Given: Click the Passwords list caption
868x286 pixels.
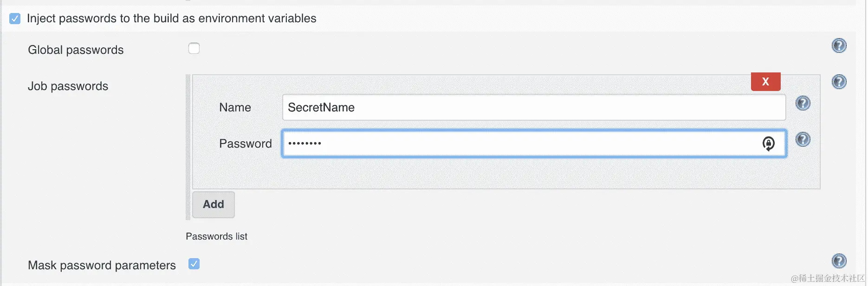Looking at the screenshot, I should point(216,237).
